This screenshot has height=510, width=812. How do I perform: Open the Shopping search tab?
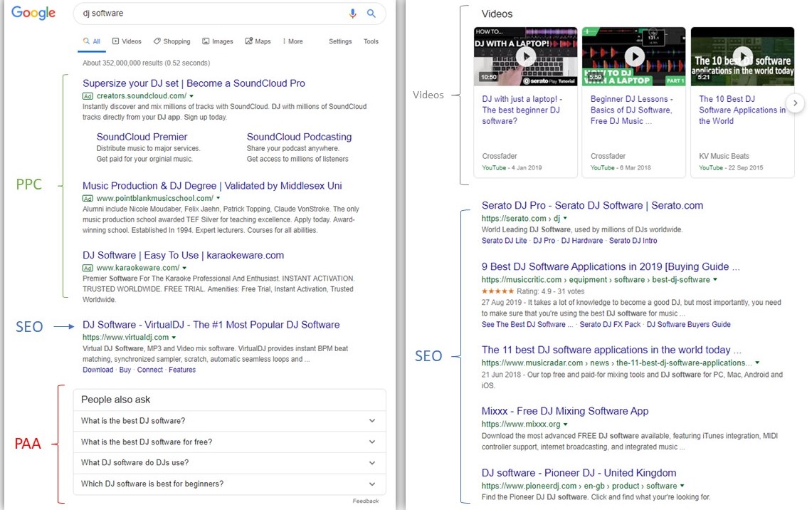pos(172,41)
